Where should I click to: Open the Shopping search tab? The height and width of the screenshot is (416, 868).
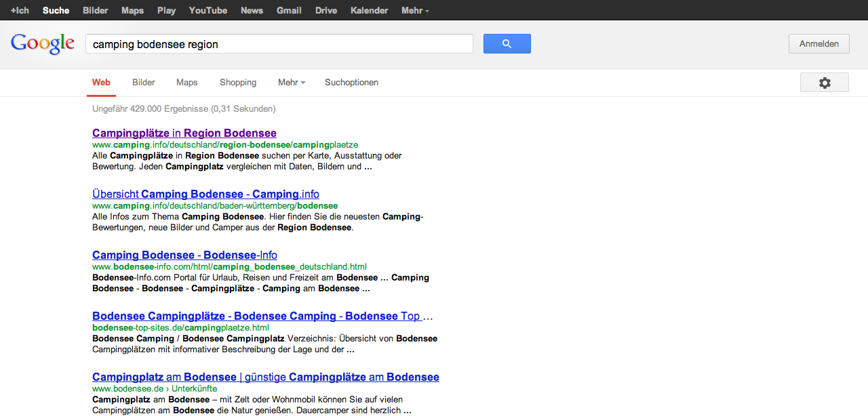238,83
